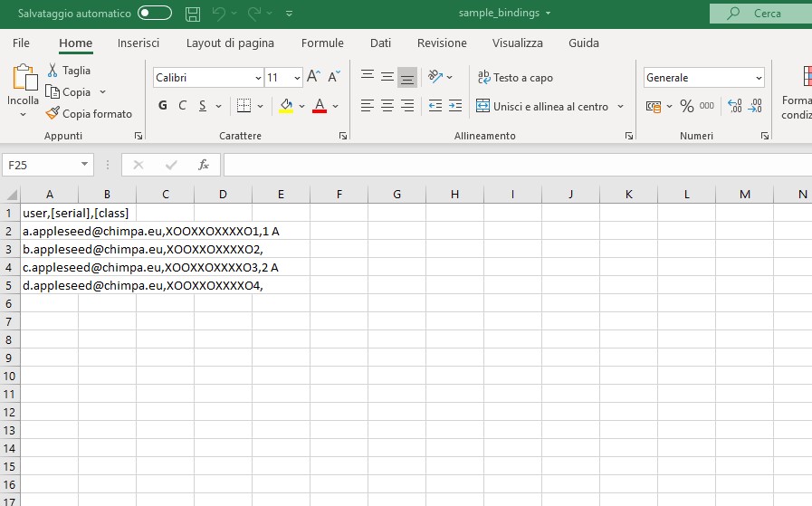Expand the font color palette arrow
This screenshot has height=506, width=812.
pos(336,106)
